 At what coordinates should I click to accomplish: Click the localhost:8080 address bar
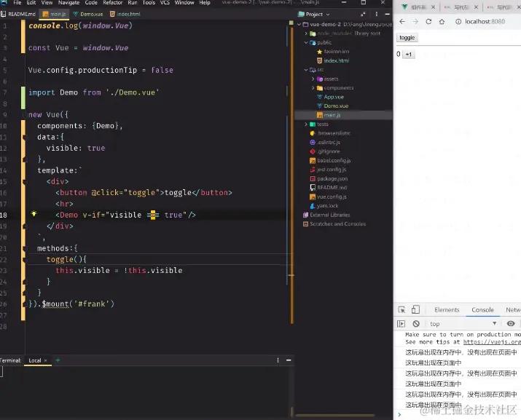pos(486,22)
